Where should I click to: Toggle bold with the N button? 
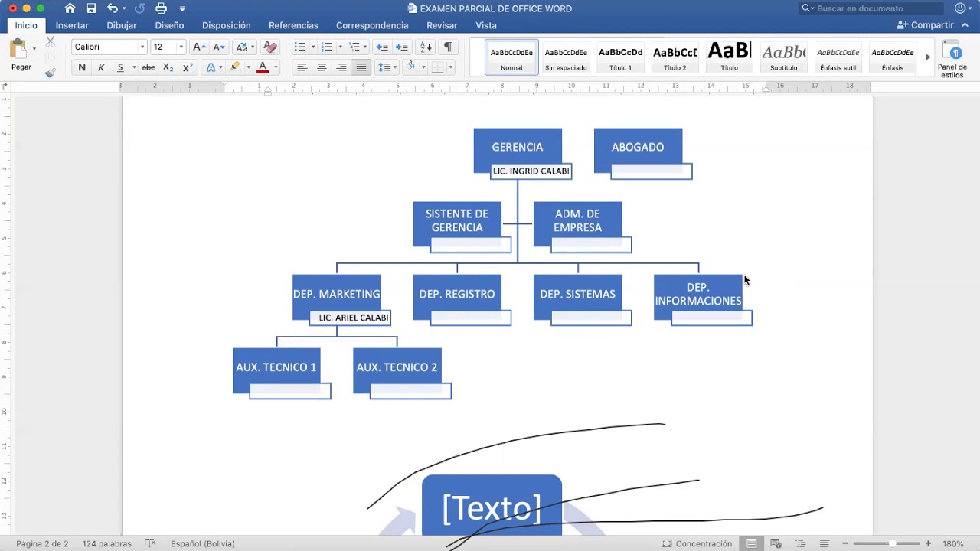pos(82,67)
